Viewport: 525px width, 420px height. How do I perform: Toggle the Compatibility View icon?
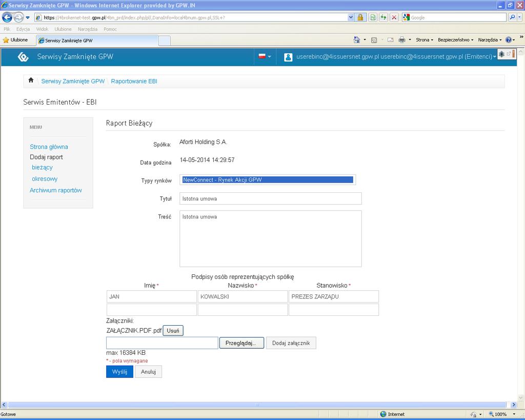click(373, 17)
